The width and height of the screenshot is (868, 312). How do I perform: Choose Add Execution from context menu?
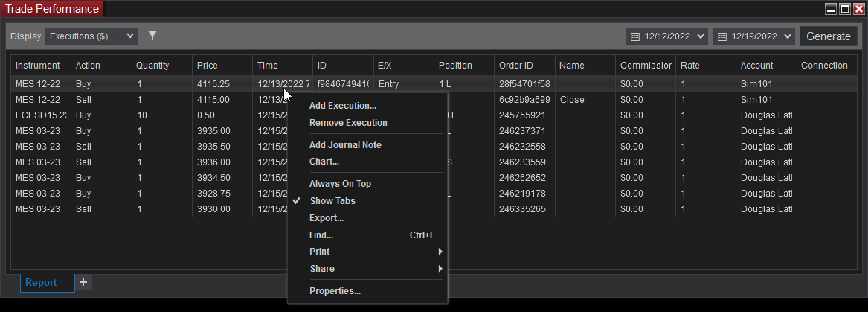tap(342, 106)
